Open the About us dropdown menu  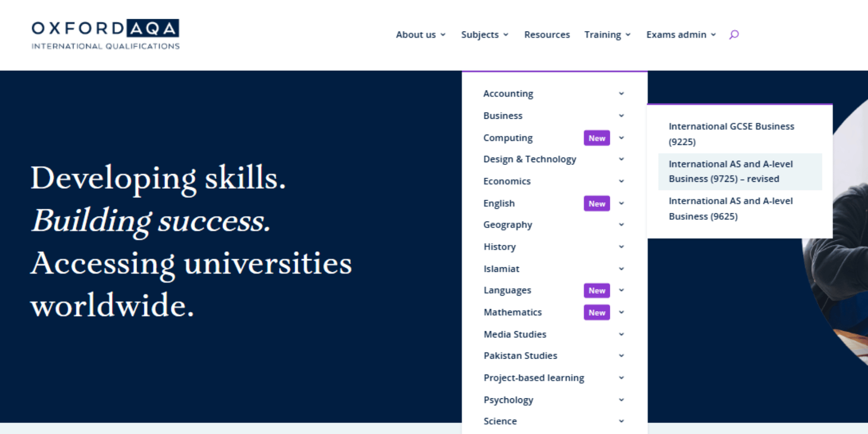tap(421, 35)
